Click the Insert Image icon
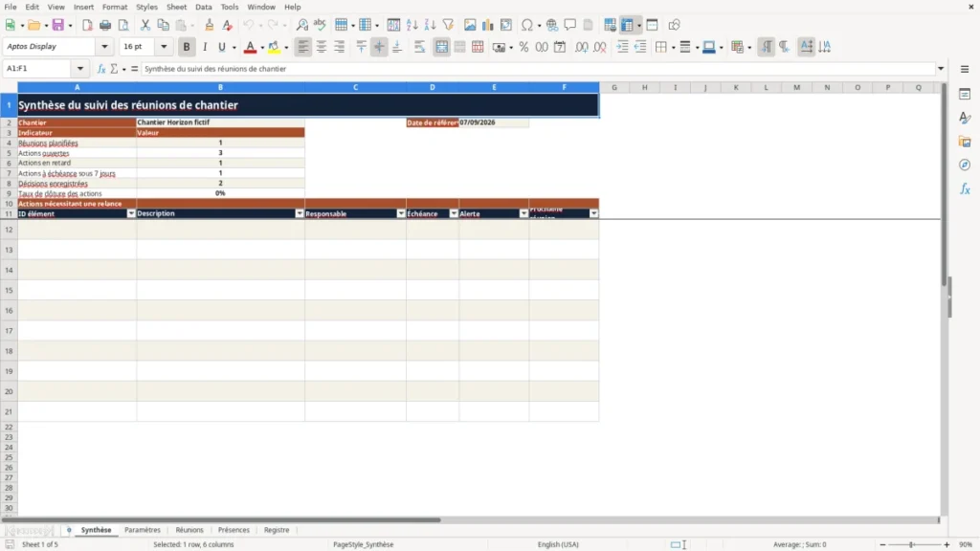Image resolution: width=980 pixels, height=551 pixels. pos(469,25)
